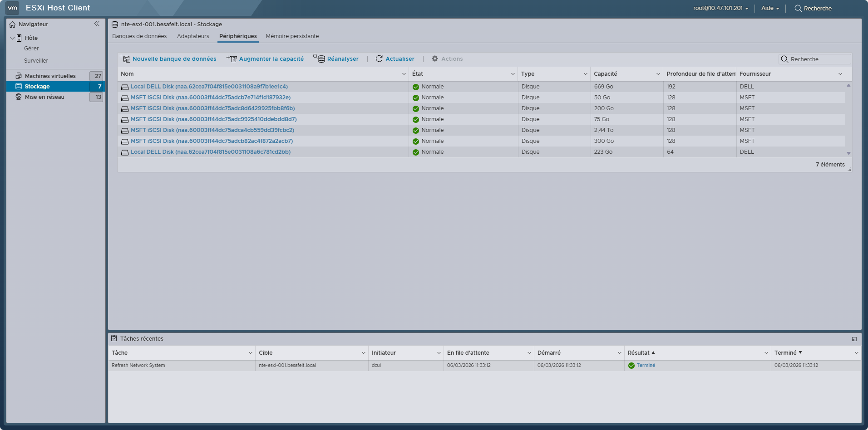
Task: Open Gérer under Hôte
Action: 31,49
